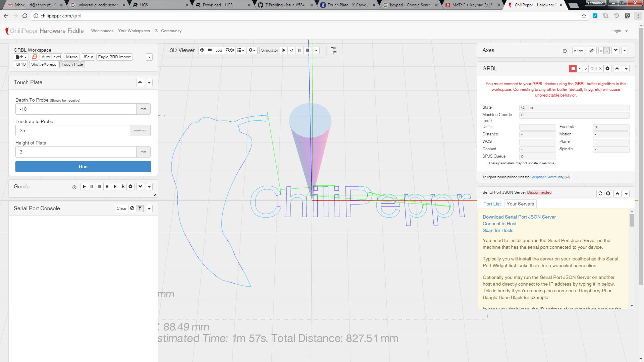Collapse the Touch Plate panel
The image size is (644, 362).
pyautogui.click(x=140, y=82)
